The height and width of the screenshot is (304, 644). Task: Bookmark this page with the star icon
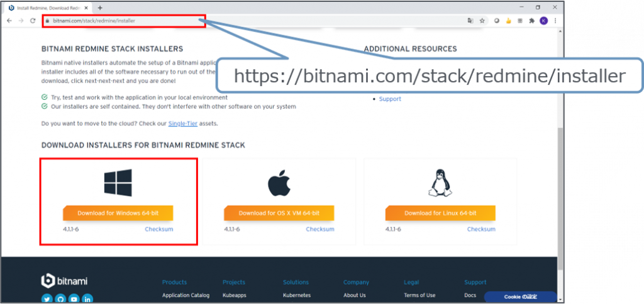pos(482,21)
